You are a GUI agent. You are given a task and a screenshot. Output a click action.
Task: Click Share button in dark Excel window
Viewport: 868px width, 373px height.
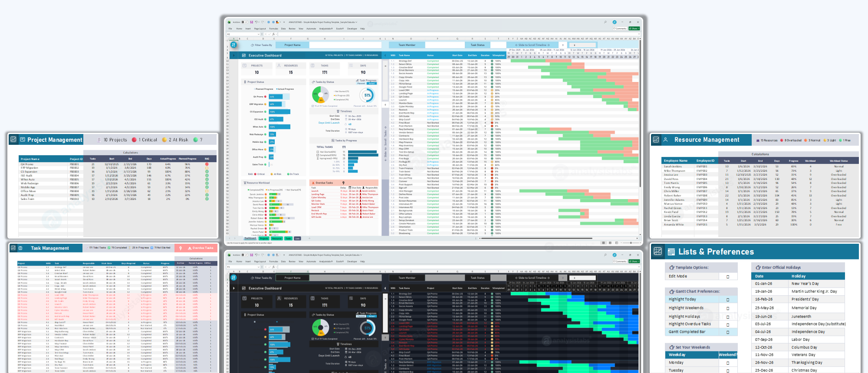tap(634, 262)
